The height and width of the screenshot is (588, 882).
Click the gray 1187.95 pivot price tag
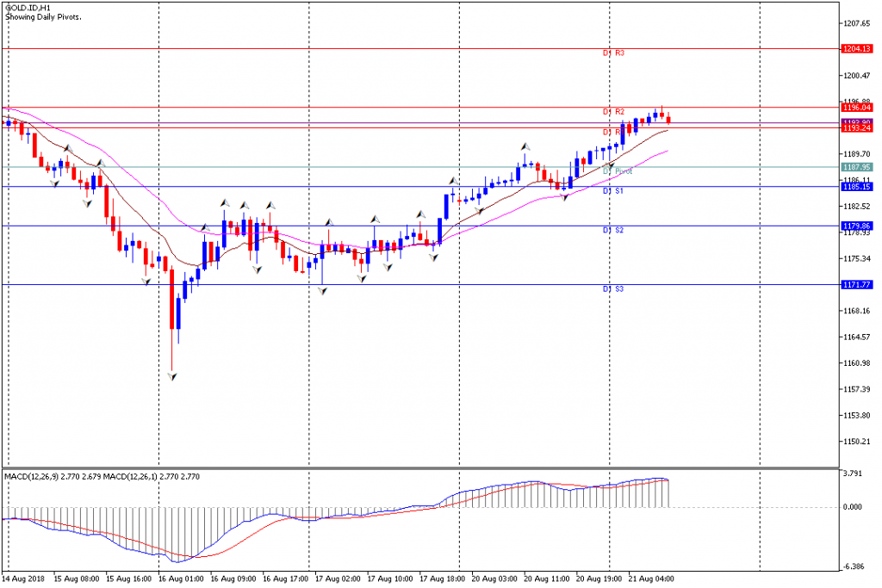pos(857,167)
